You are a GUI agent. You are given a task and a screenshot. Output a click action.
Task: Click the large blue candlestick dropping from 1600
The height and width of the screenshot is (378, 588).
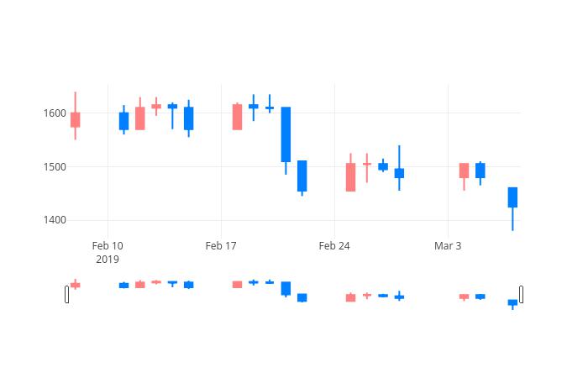286,134
